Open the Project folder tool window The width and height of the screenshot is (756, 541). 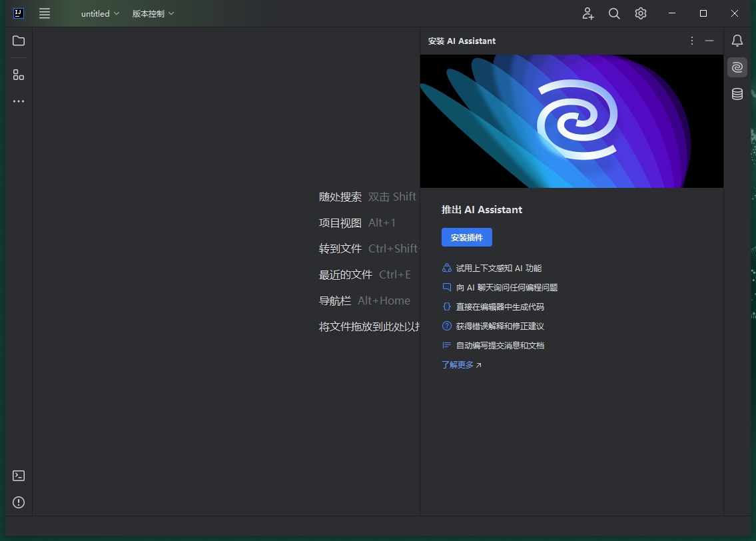click(19, 41)
